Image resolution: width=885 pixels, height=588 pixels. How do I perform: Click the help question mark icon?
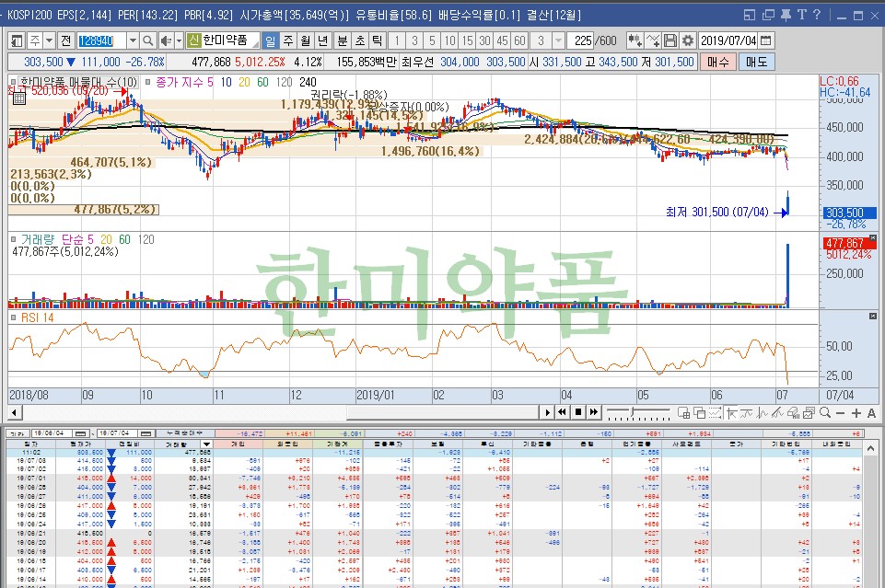click(817, 16)
